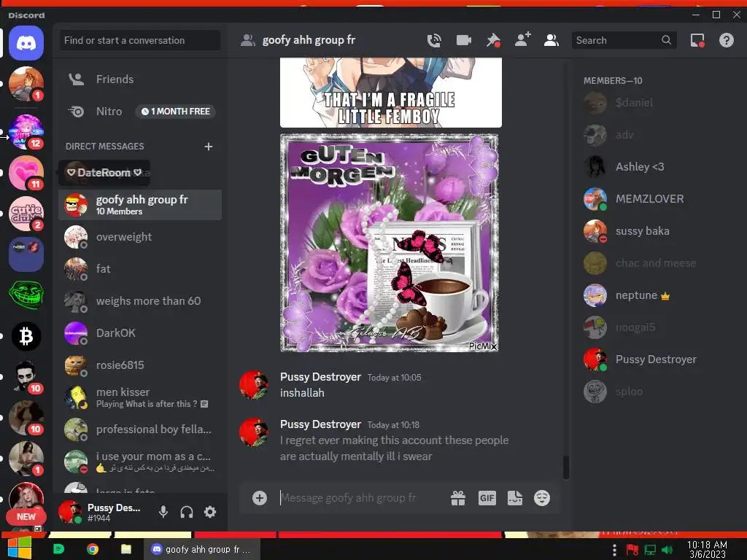Open the emoji picker

(542, 498)
